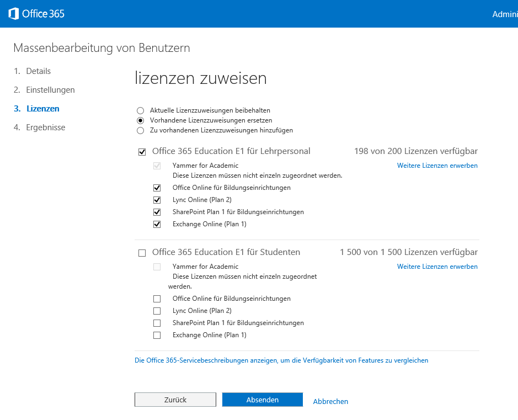Uncheck SharePoint Plan 1 under Lehrpersonal
This screenshot has height=420, width=518.
[157, 212]
